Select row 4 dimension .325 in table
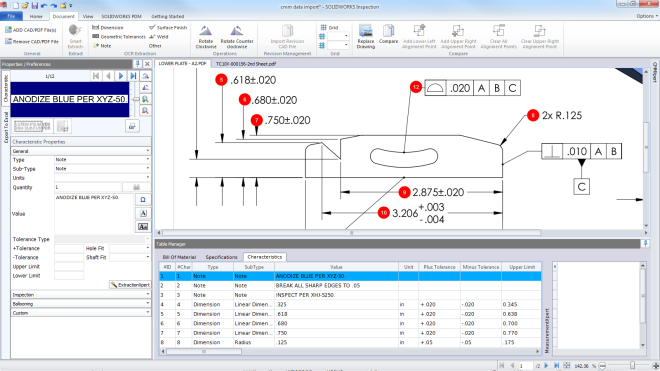Image resolution: width=660 pixels, height=371 pixels. [x=350, y=304]
